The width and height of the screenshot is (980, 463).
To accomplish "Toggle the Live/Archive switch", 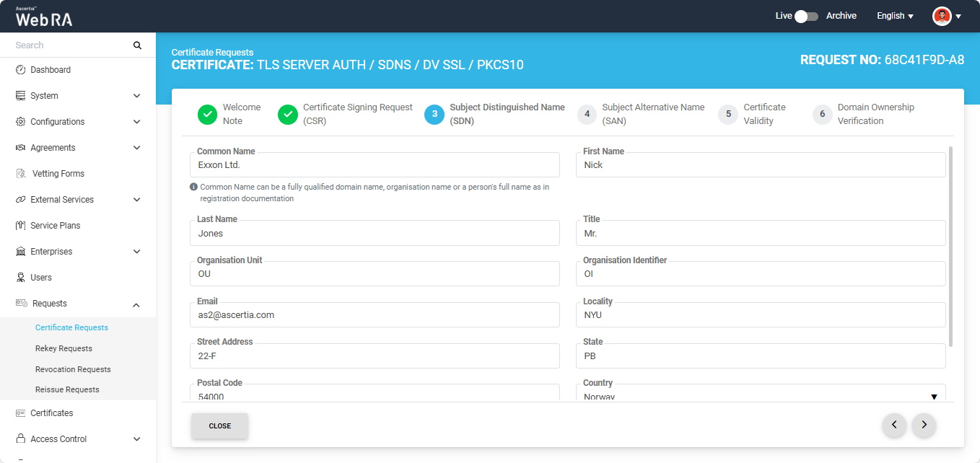I will coord(806,16).
